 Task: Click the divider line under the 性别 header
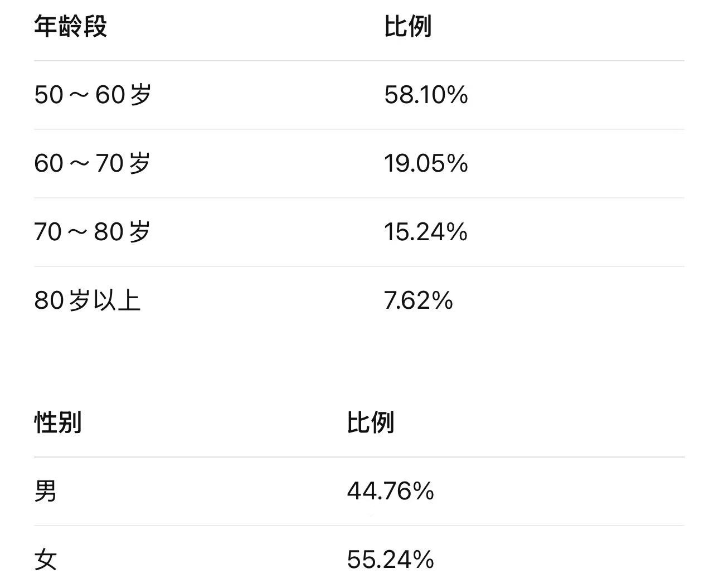[359, 457]
